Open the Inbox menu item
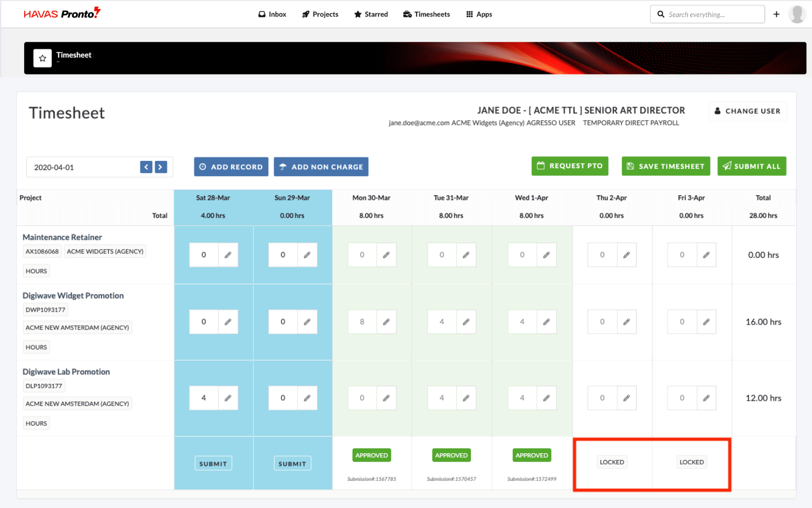812x508 pixels. pos(272,14)
